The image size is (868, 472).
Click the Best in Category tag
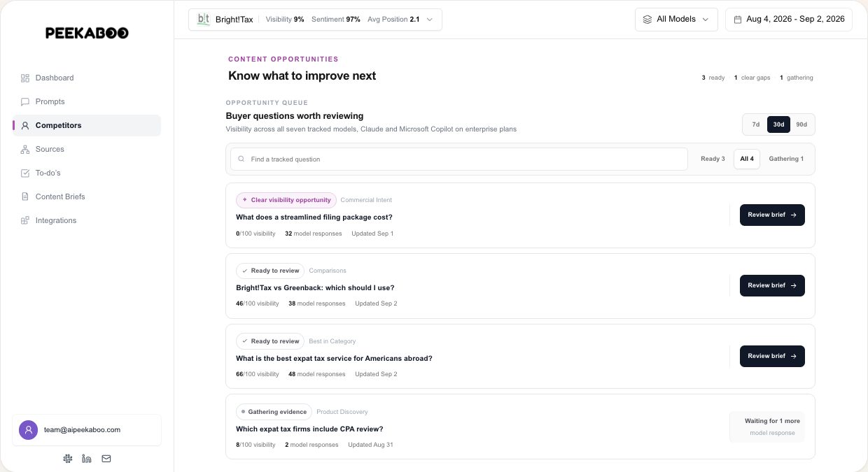(332, 341)
